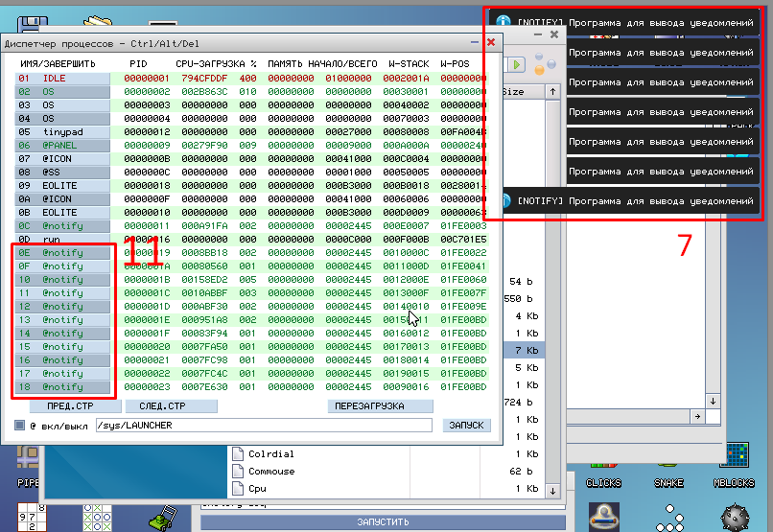The image size is (773, 532).
Task: Open the white-dots checkers desktop icon
Action: coord(669,519)
